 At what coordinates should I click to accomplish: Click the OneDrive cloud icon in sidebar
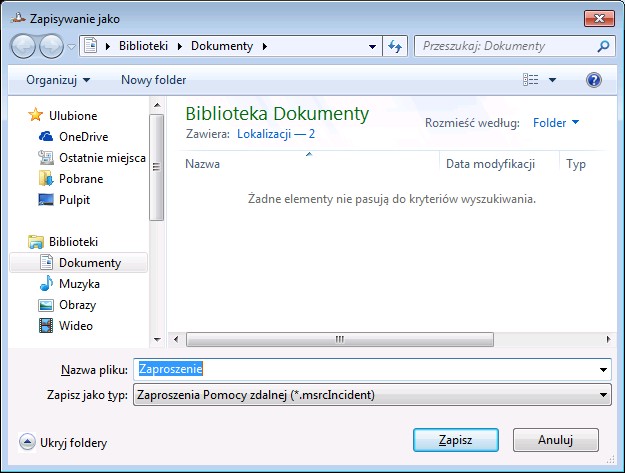[x=45, y=136]
